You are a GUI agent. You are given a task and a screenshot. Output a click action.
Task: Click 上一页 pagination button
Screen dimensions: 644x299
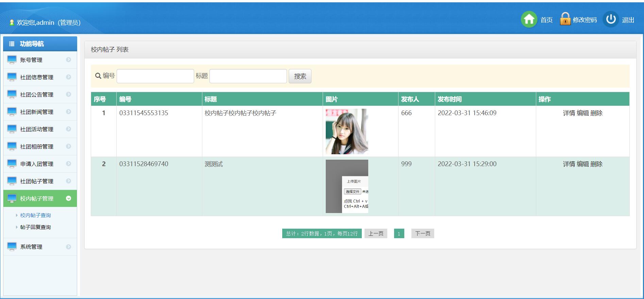point(376,233)
